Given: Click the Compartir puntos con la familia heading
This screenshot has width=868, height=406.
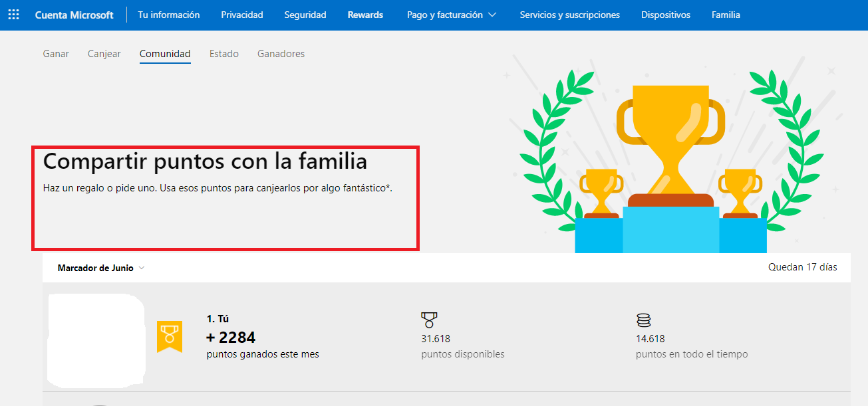Looking at the screenshot, I should point(205,161).
